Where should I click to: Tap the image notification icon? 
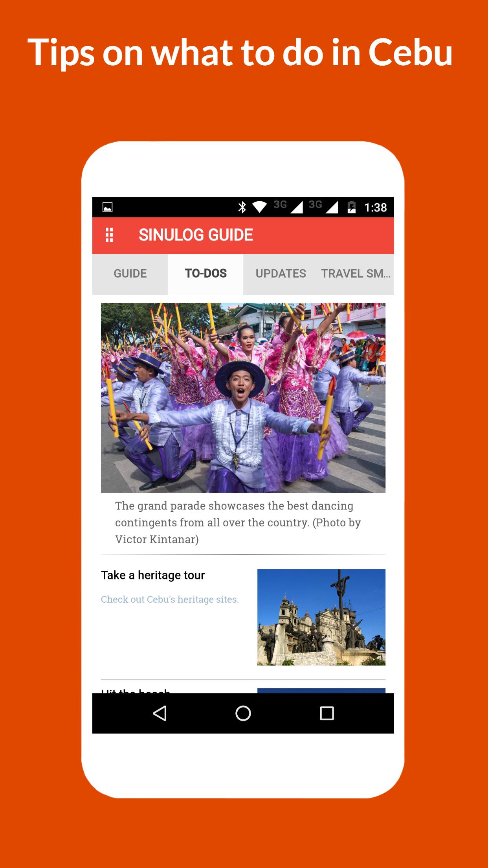108,207
